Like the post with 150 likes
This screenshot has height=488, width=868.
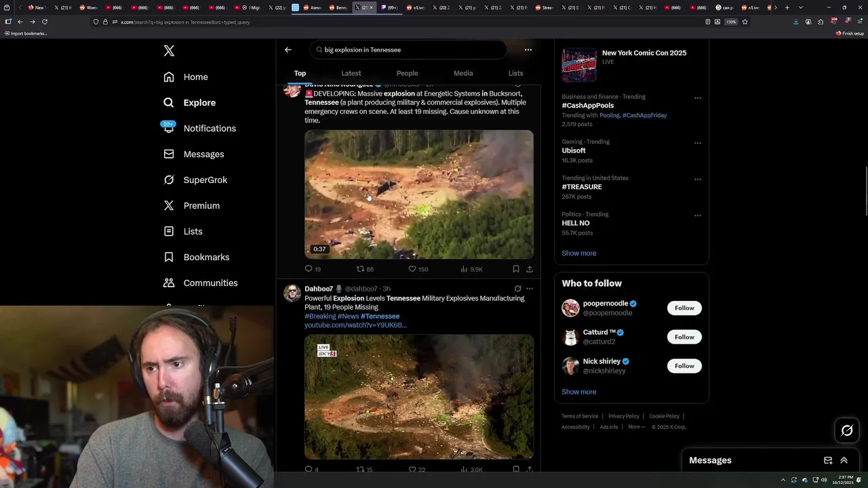point(418,269)
